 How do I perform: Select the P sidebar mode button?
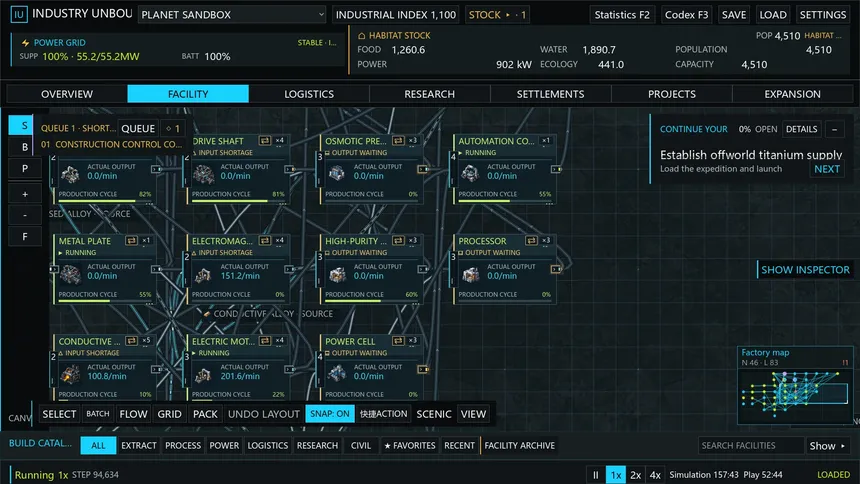tap(24, 168)
